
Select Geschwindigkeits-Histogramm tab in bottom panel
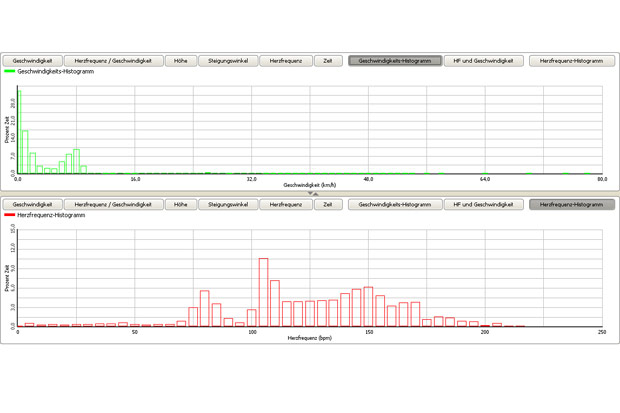tap(395, 204)
